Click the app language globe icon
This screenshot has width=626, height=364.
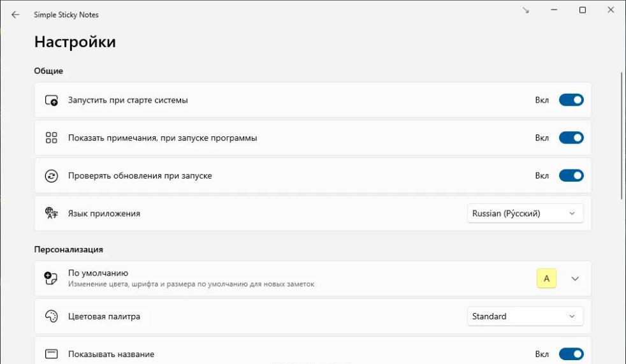[x=51, y=213]
